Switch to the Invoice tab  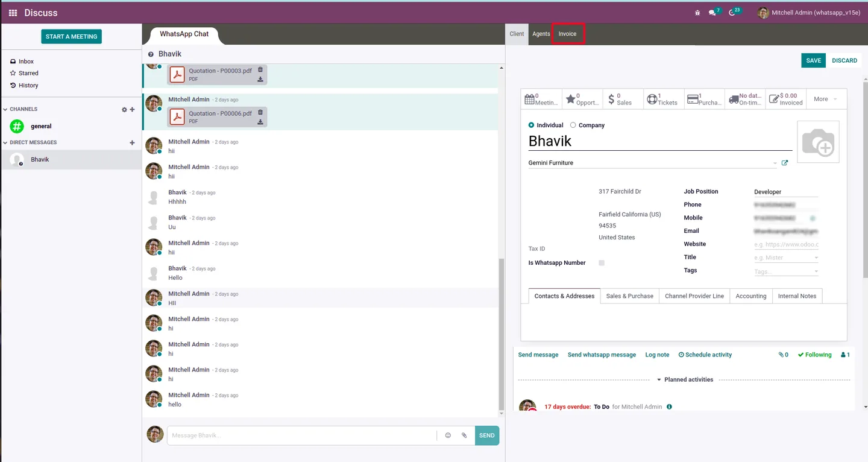(x=567, y=34)
